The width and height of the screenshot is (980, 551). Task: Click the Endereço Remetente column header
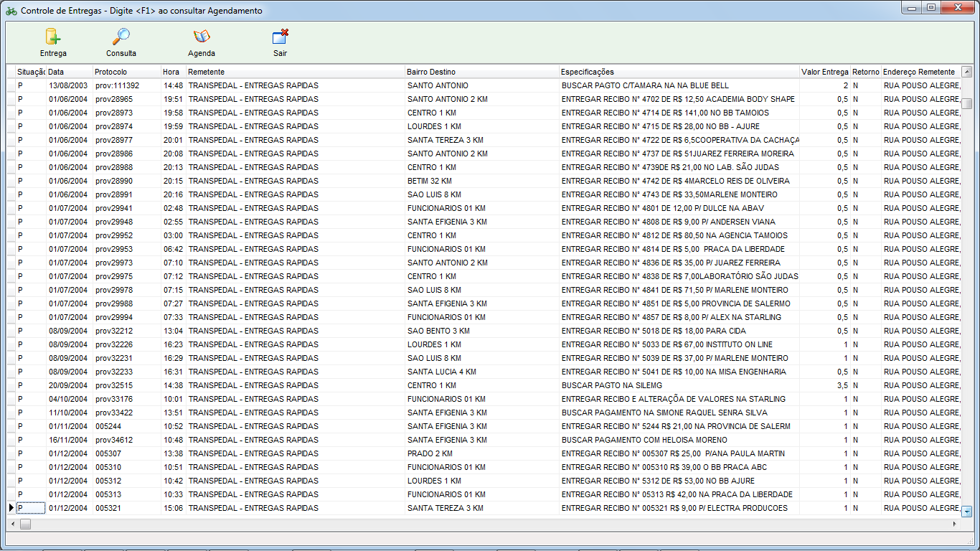pyautogui.click(x=920, y=72)
